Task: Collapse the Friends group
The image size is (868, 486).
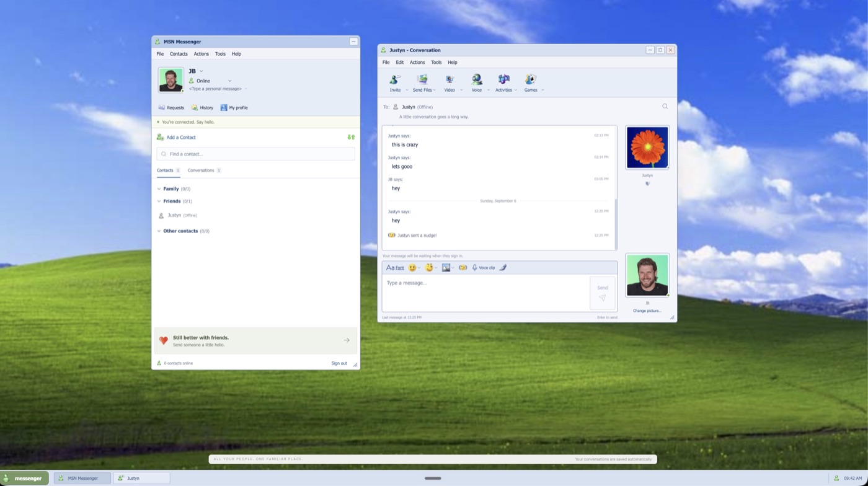Action: [159, 201]
